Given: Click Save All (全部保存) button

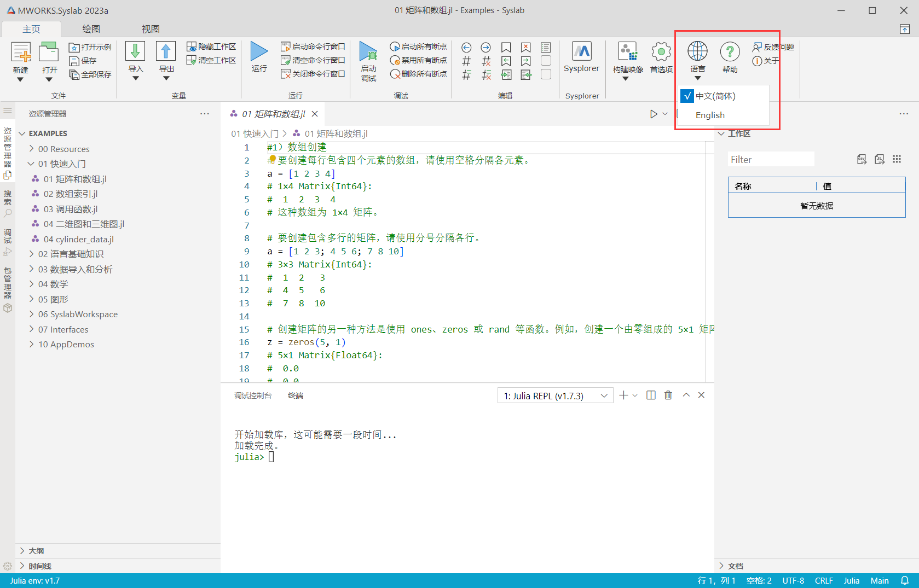Looking at the screenshot, I should 90,74.
